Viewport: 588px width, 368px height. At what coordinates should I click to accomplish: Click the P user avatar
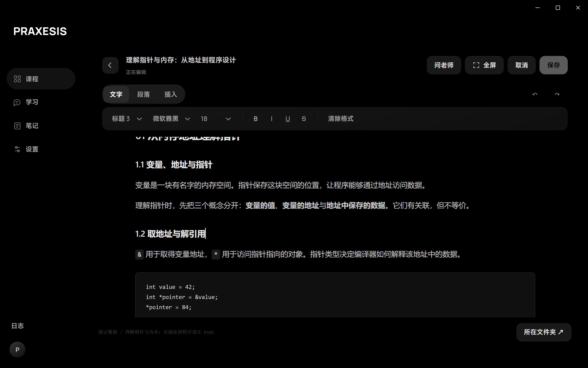17,350
